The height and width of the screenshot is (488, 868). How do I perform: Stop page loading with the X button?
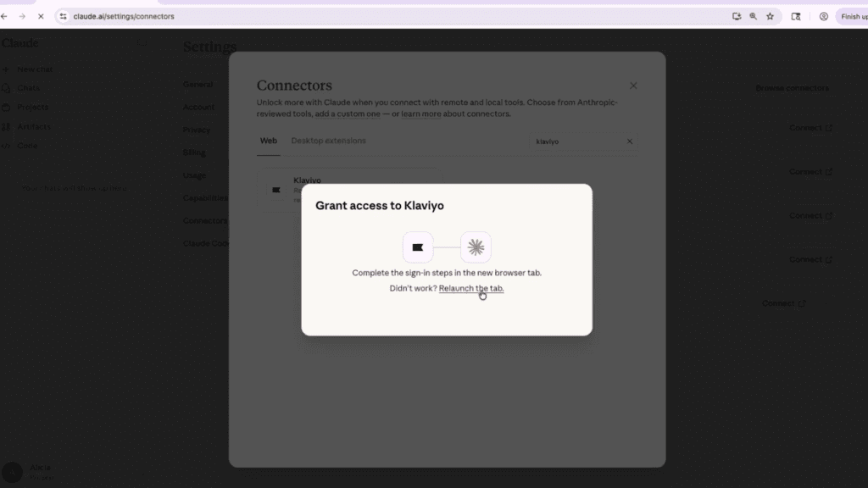pos(41,17)
